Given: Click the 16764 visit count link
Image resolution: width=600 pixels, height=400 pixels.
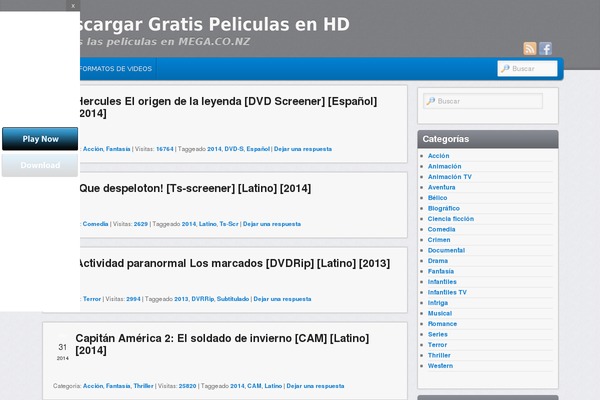Looking at the screenshot, I should [165, 149].
